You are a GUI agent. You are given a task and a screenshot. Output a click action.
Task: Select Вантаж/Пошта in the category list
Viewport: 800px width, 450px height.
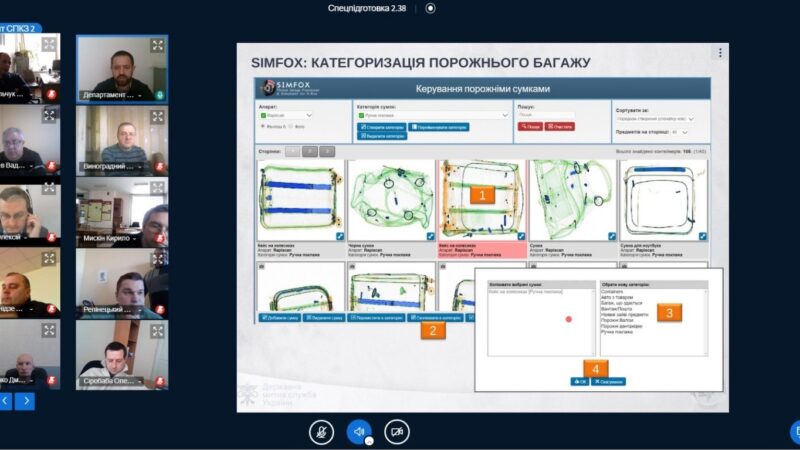[x=616, y=309]
